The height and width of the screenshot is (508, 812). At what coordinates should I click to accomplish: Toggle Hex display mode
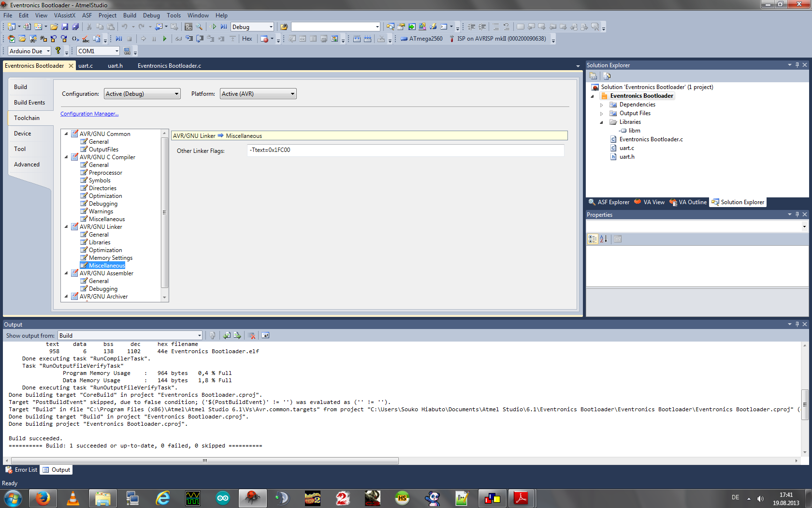point(247,39)
